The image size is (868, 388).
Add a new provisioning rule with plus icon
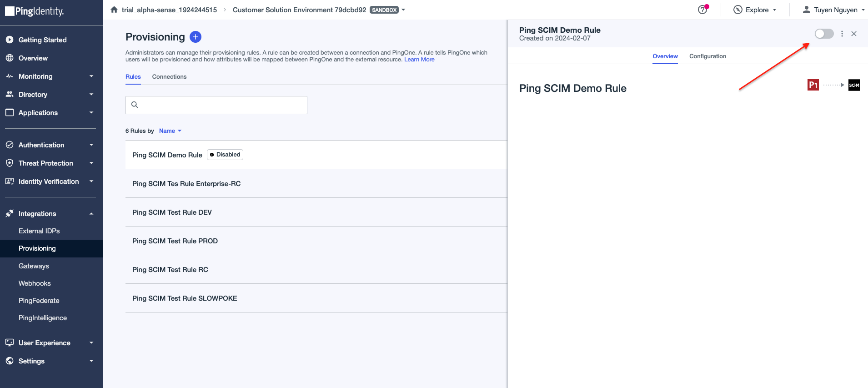[196, 37]
